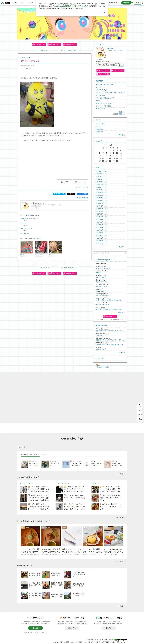144x644 pixels.
Task: Click the floating 前へ previous arrow
Action: coord(140,410)
